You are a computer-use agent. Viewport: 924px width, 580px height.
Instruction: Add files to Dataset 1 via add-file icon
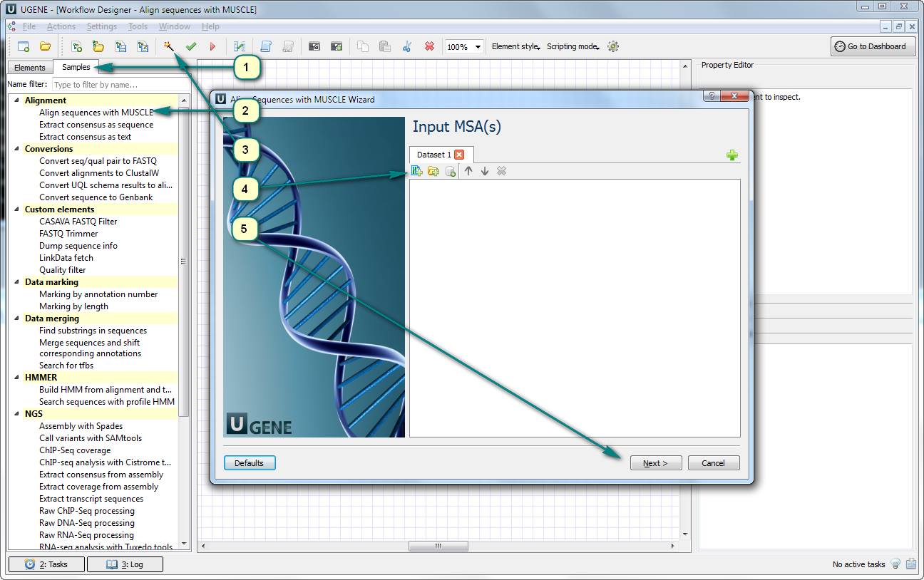click(x=416, y=170)
